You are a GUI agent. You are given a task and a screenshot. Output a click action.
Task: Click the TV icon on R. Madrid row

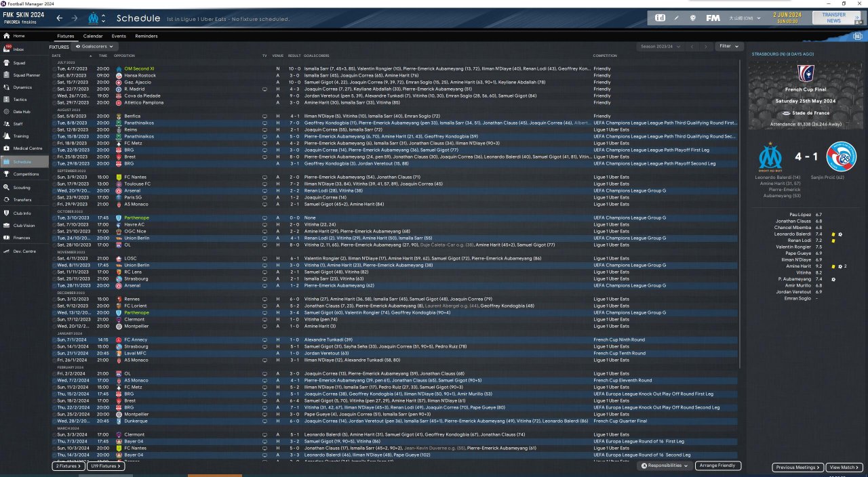point(264,89)
